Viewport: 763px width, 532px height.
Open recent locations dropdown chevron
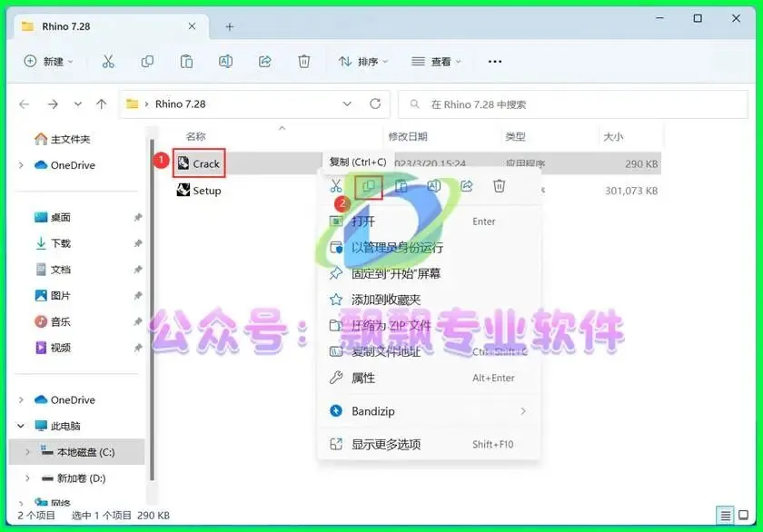click(78, 104)
